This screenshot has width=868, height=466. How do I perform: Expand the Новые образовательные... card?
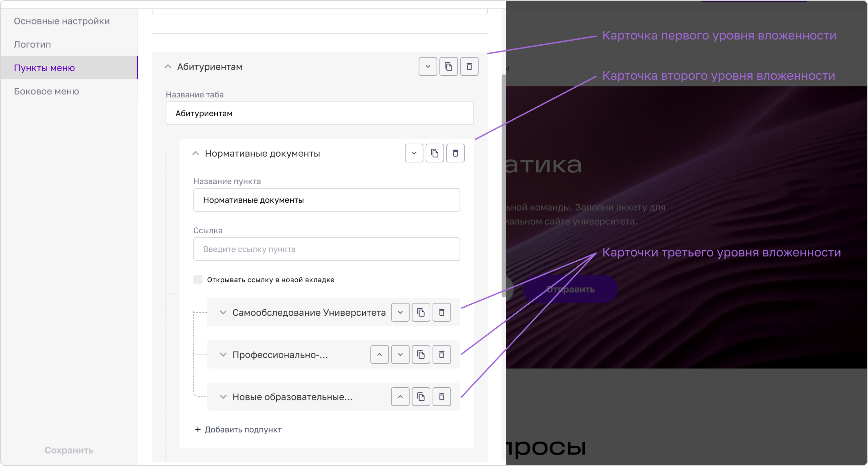pyautogui.click(x=223, y=397)
